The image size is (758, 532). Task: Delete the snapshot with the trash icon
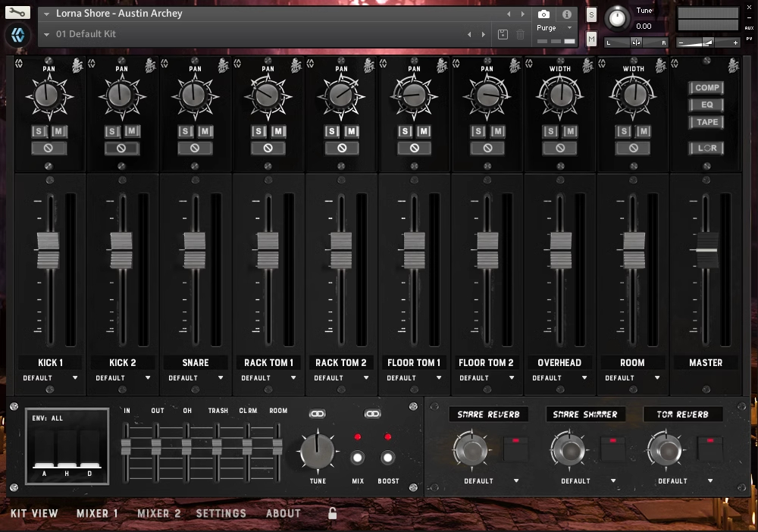520,34
